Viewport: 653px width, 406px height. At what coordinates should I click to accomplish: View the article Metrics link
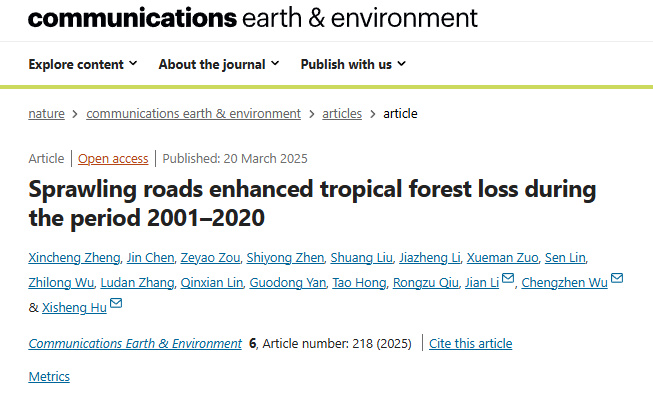pos(49,377)
